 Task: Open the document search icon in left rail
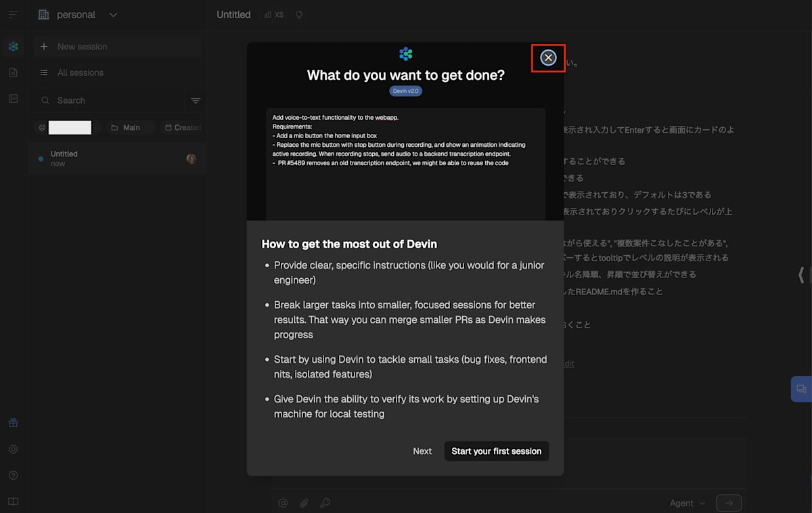pos(14,72)
